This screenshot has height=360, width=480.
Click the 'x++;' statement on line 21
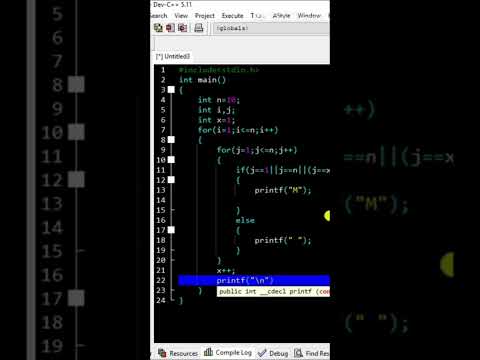[x=226, y=271]
